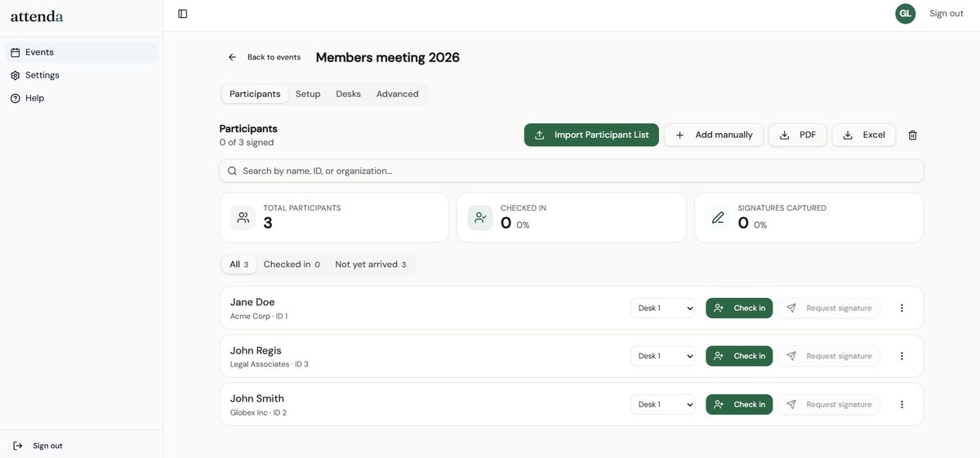980x458 pixels.
Task: Open more options for John Regis
Action: pyautogui.click(x=902, y=356)
